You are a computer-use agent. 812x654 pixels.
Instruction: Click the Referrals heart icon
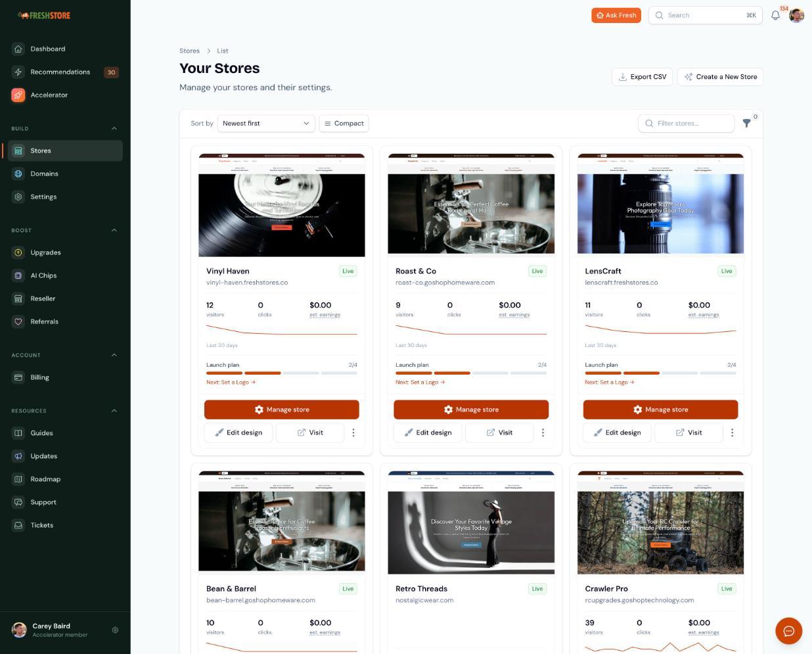pyautogui.click(x=18, y=321)
